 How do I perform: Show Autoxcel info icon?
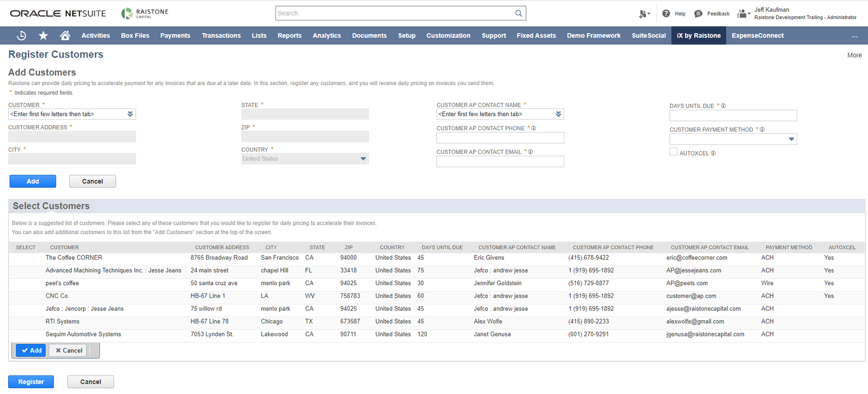tap(713, 153)
